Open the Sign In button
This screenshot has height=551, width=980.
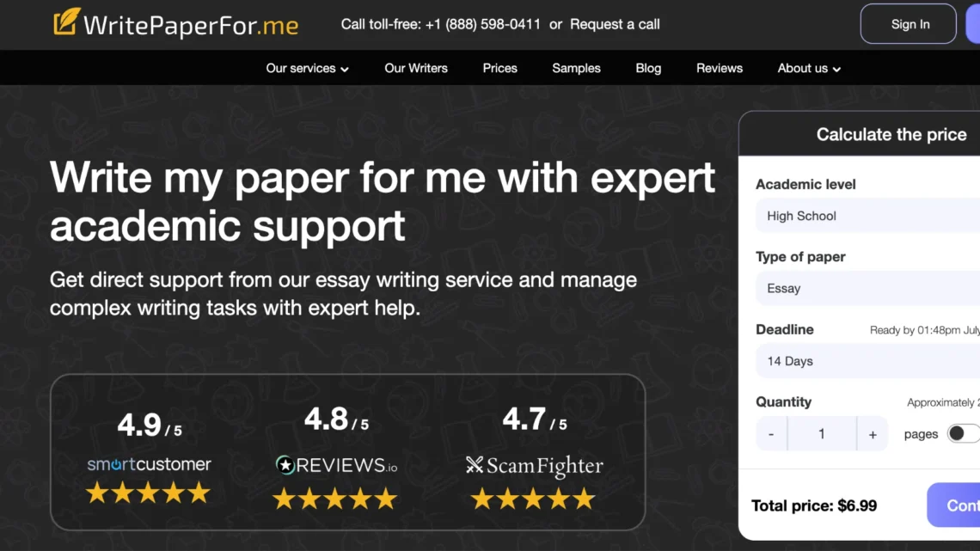click(908, 24)
